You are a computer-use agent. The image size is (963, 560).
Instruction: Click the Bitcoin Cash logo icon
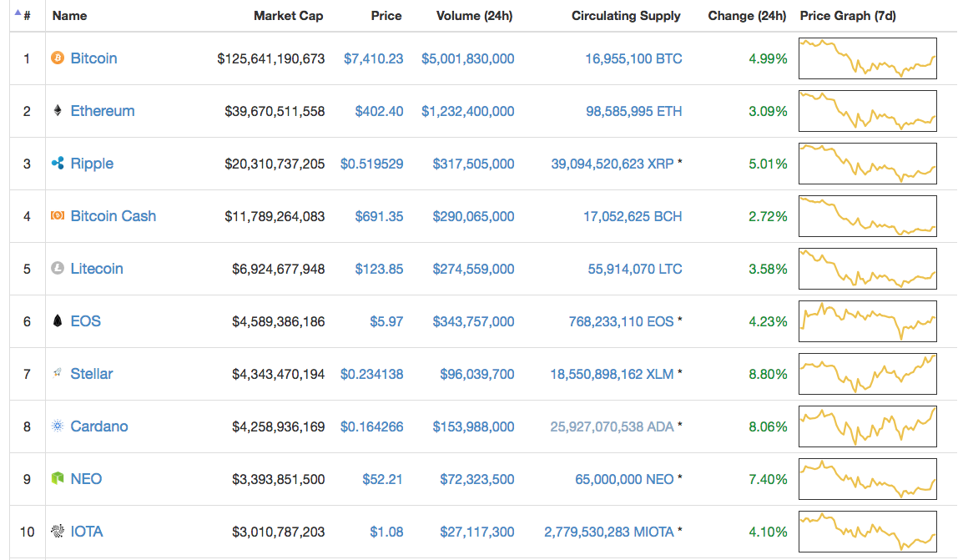click(x=58, y=216)
